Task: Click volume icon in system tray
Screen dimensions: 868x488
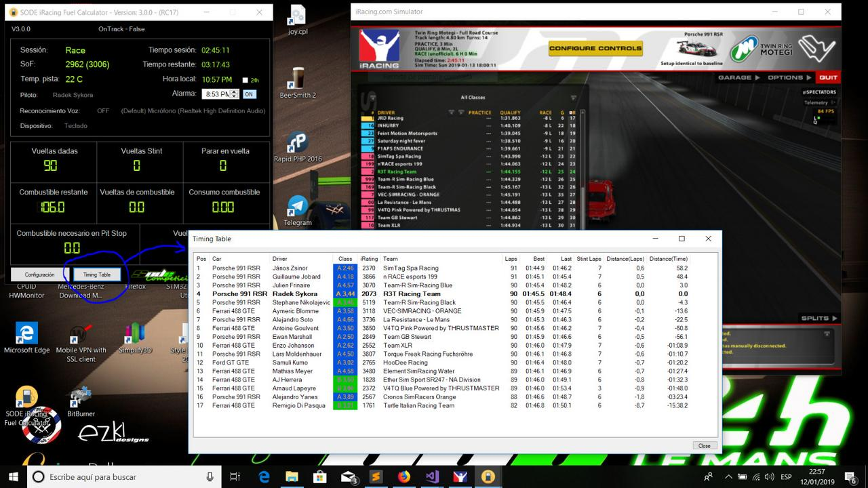Action: pyautogui.click(x=770, y=477)
